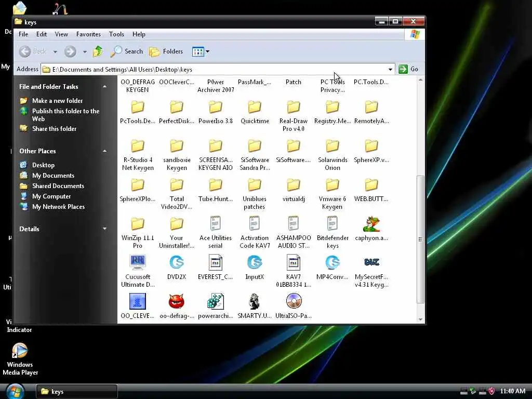Image resolution: width=532 pixels, height=399 pixels.
Task: Open the Windows Start button
Action: click(15, 391)
